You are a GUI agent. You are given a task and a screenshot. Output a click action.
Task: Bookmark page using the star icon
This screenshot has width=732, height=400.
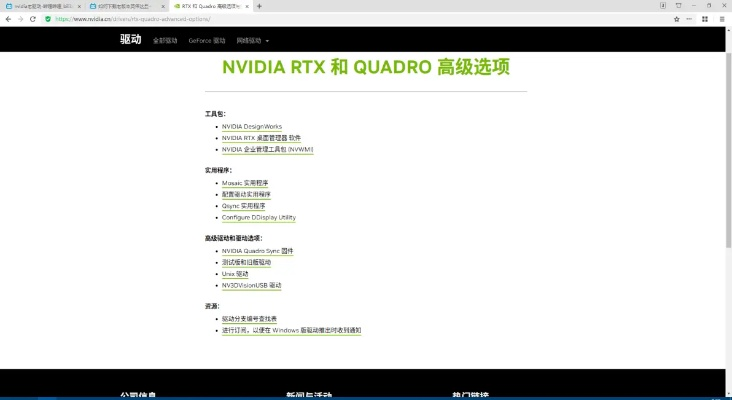(677, 18)
